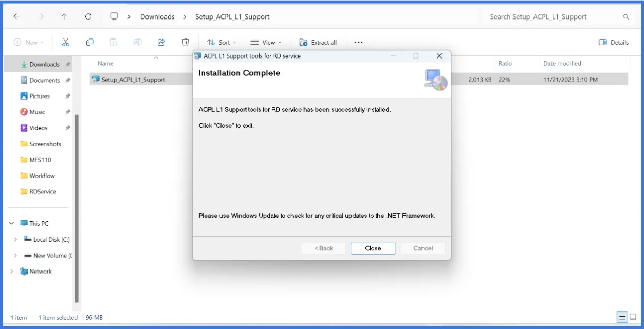This screenshot has width=644, height=329.
Task: Select Local Disk (C:) in the sidebar
Action: click(47, 239)
